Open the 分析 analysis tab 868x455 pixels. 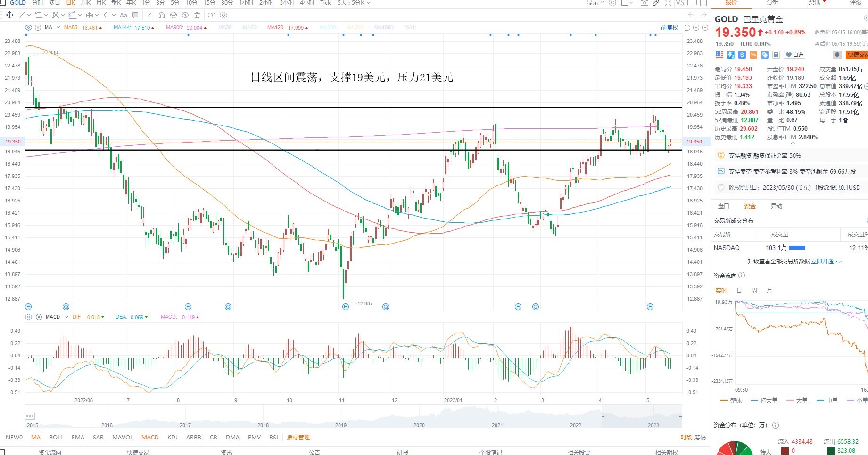(773, 3)
